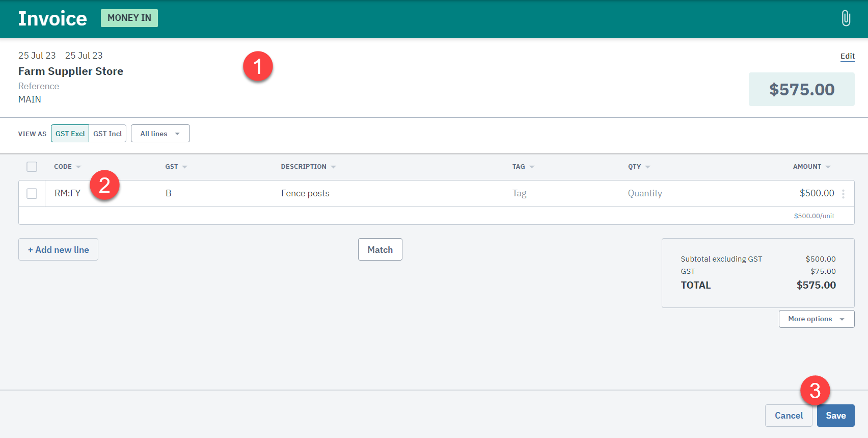Click the QTY column sort arrow

point(647,167)
